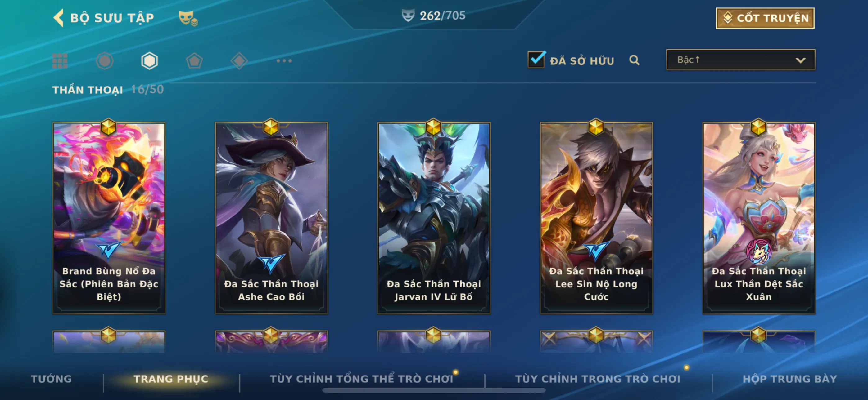
Task: Select the grid all-skins filter icon
Action: 60,61
